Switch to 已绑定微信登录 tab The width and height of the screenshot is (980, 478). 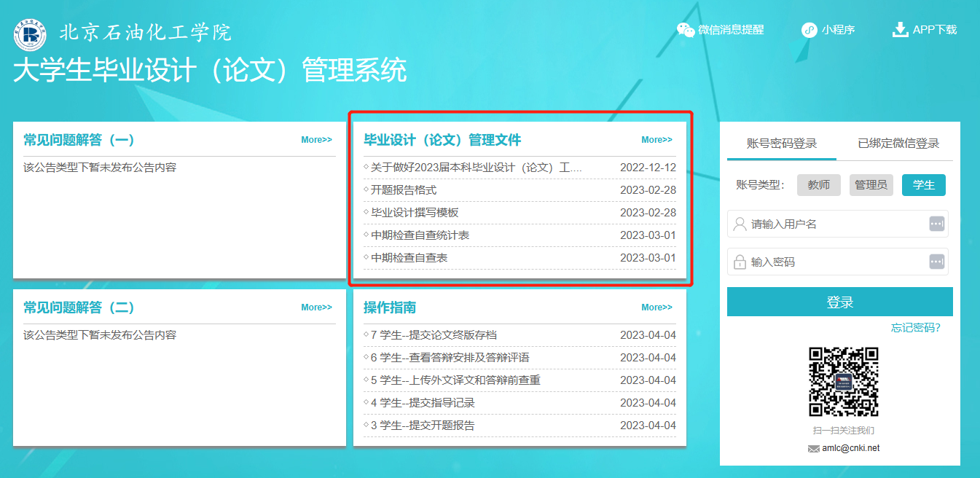pyautogui.click(x=898, y=144)
